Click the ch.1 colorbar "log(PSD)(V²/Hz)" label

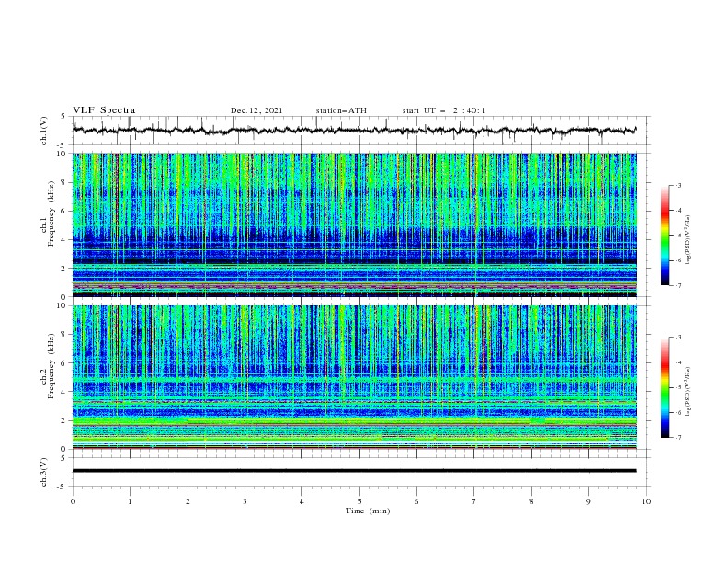688,240
